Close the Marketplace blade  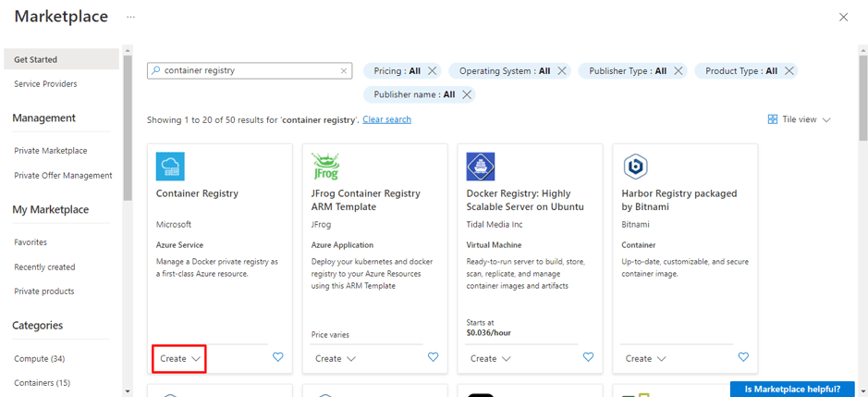coord(844,18)
